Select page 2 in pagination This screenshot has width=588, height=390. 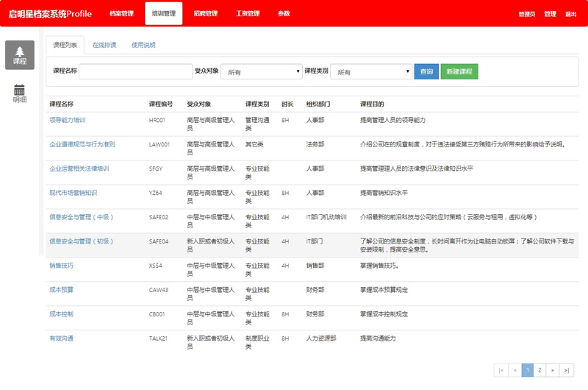[x=539, y=370]
